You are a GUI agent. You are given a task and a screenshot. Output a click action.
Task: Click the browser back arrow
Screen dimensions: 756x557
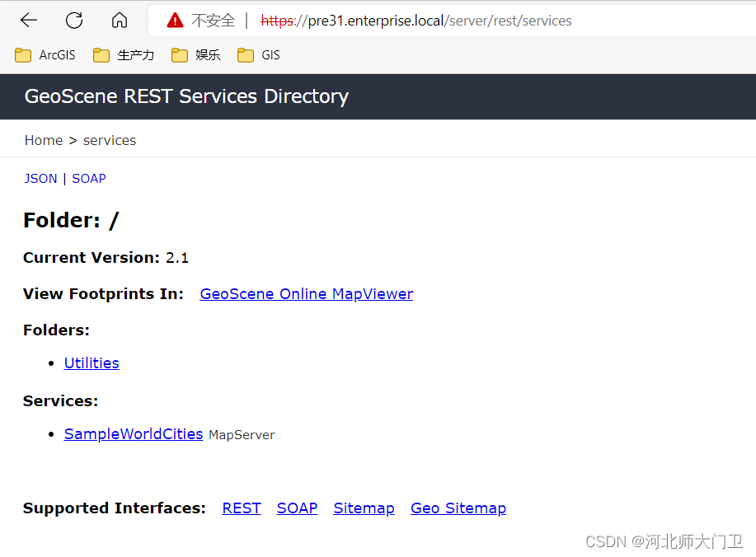tap(29, 21)
